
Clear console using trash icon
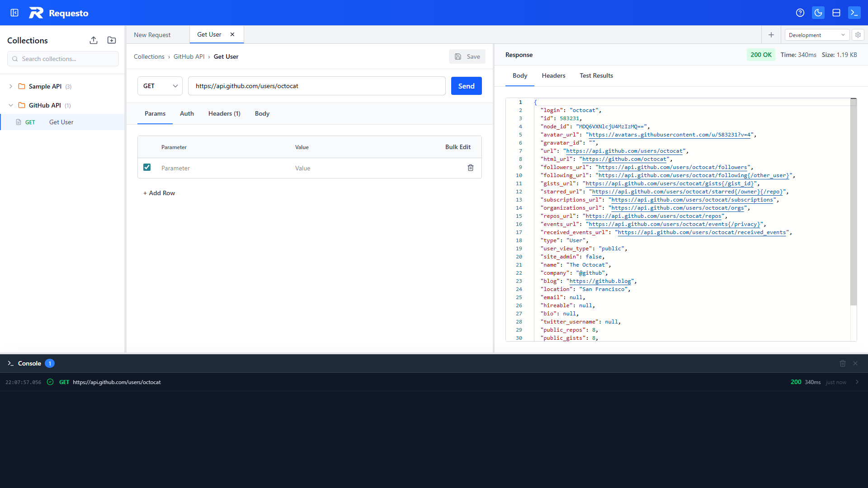[x=843, y=363]
